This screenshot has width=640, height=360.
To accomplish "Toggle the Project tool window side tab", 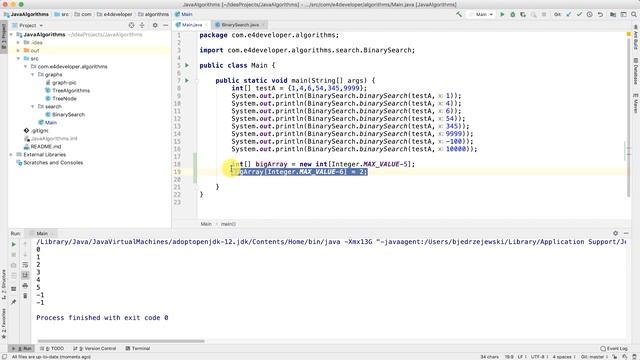I will tap(4, 36).
